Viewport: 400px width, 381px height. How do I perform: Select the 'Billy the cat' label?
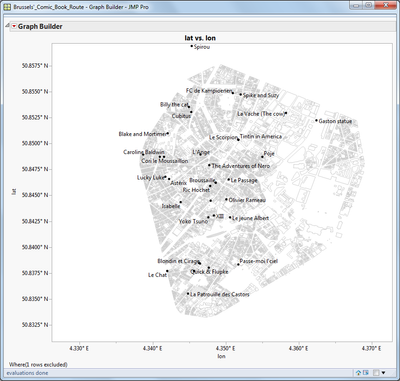coord(174,105)
